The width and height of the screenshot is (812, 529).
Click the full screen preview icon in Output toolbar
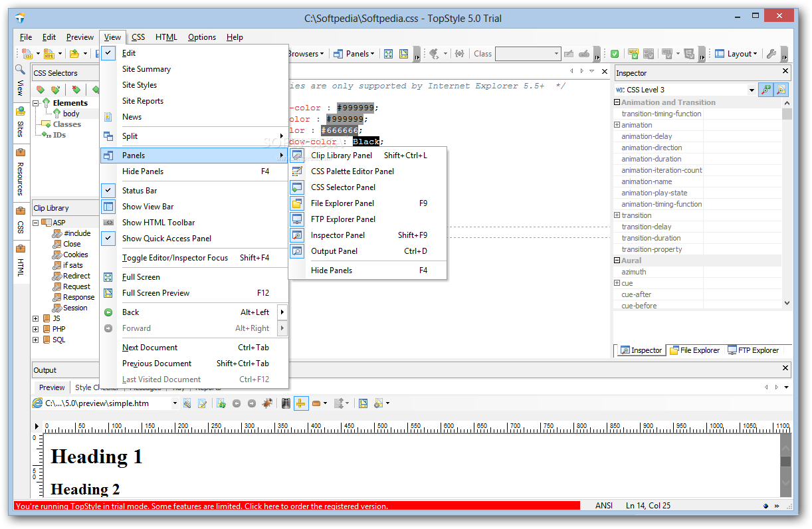[363, 403]
